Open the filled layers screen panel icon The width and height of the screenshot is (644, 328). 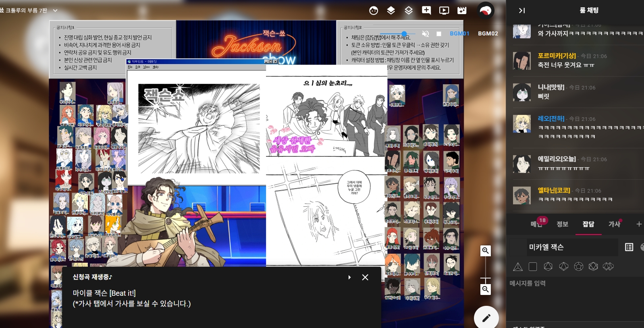tap(391, 10)
